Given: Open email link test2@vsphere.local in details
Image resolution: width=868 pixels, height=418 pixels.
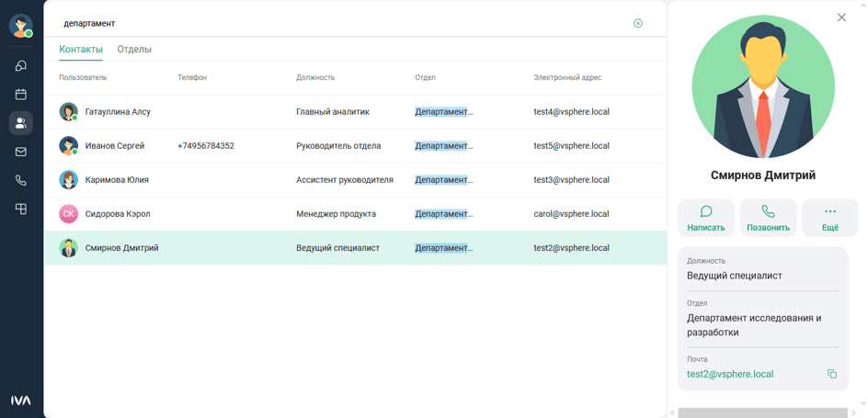Looking at the screenshot, I should pos(730,374).
